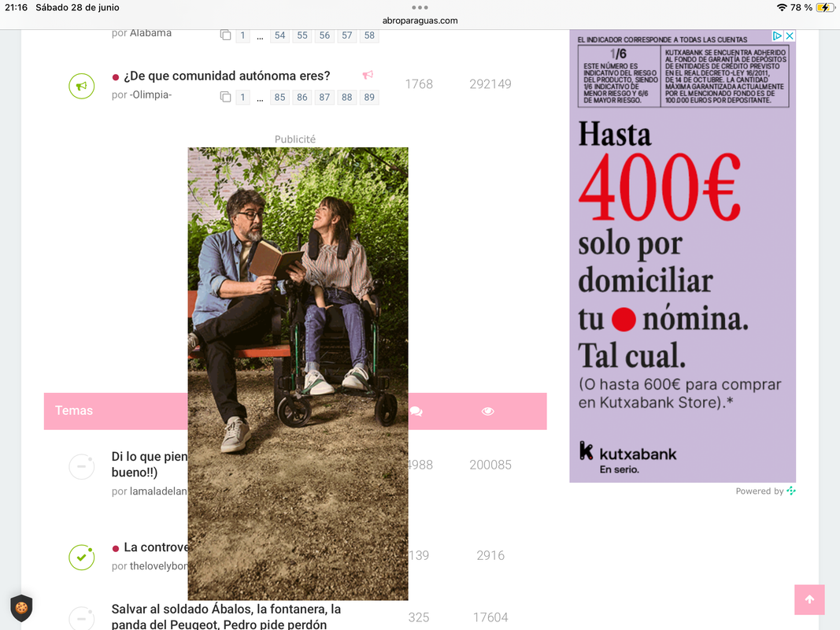Go to page 86 of comunidad autónoma topic
The width and height of the screenshot is (840, 630).
pyautogui.click(x=302, y=98)
